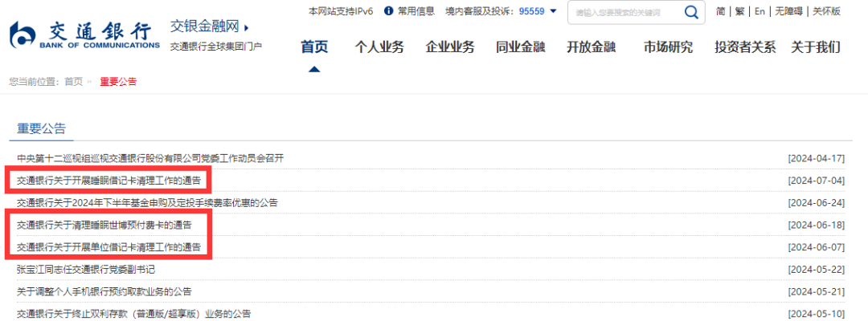Click the 境内客服及投诉 label
This screenshot has height=321, width=868.
pyautogui.click(x=479, y=11)
